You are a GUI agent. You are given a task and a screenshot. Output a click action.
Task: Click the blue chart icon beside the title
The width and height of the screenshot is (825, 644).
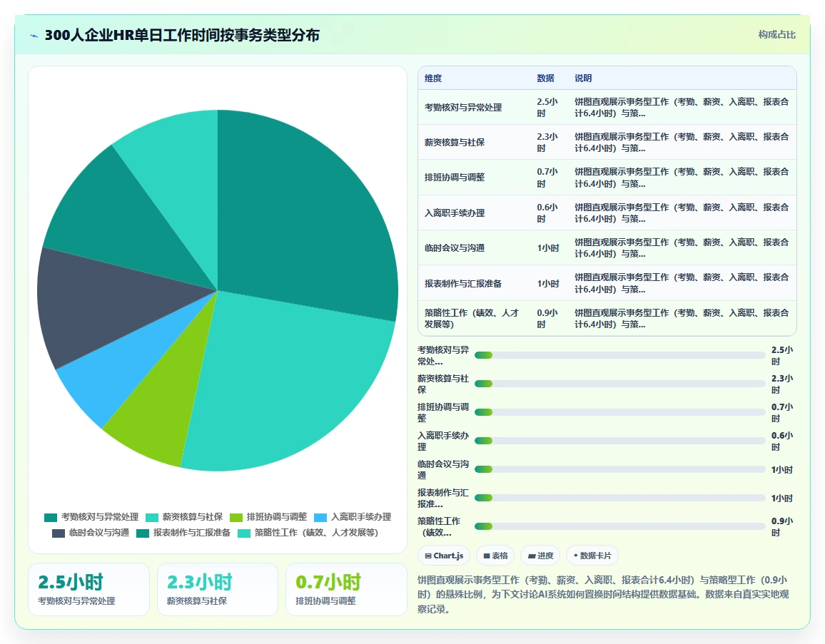pos(34,36)
